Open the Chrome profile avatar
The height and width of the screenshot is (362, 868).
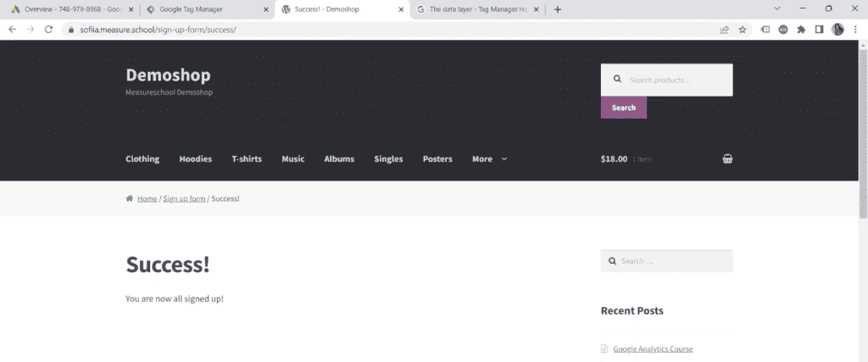click(x=837, y=30)
